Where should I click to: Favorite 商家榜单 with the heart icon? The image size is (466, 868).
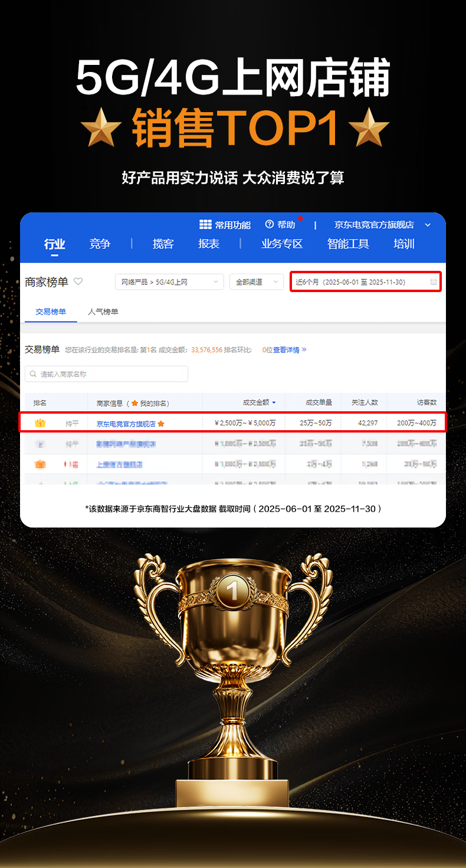78,281
